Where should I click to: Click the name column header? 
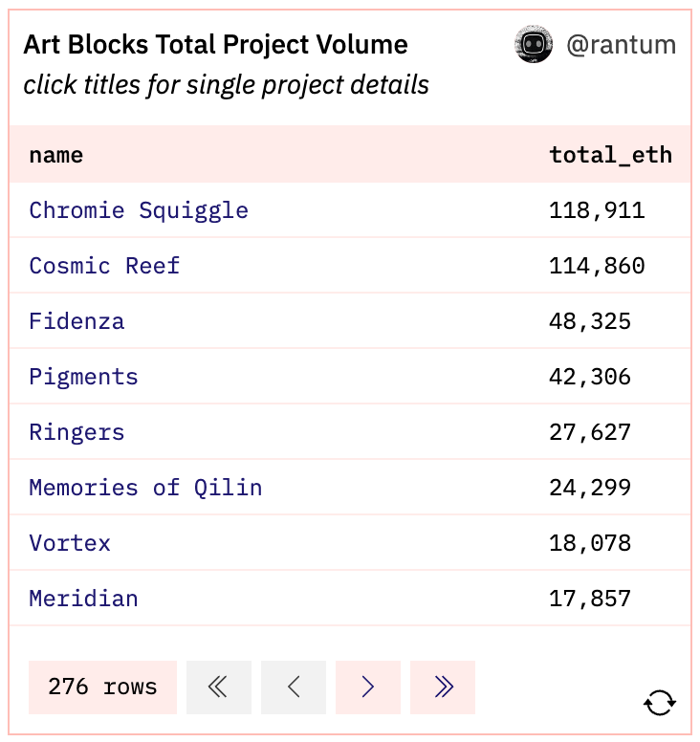(55, 155)
